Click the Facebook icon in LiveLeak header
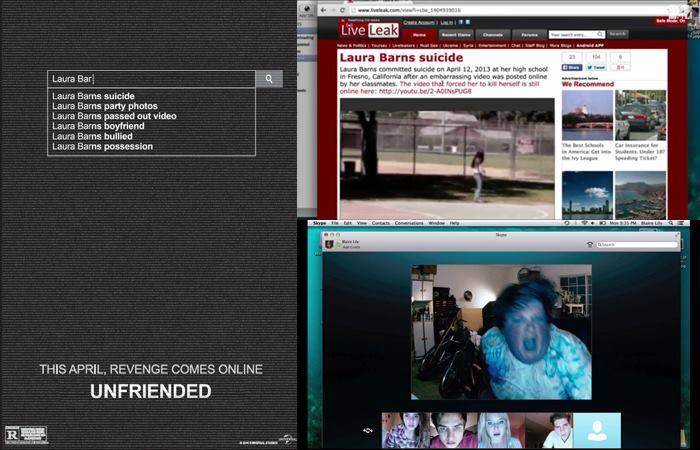The image size is (700, 450). (461, 22)
